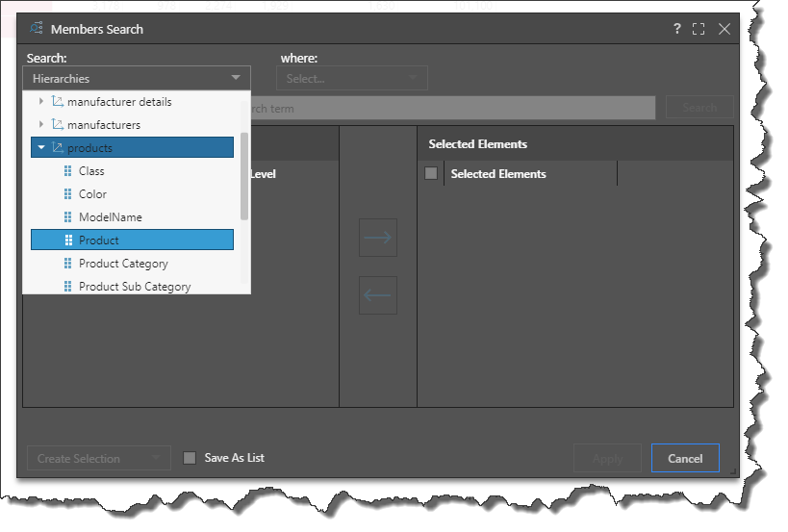
Task: Click the hierarchy list vertical scrollbar
Action: (244, 178)
